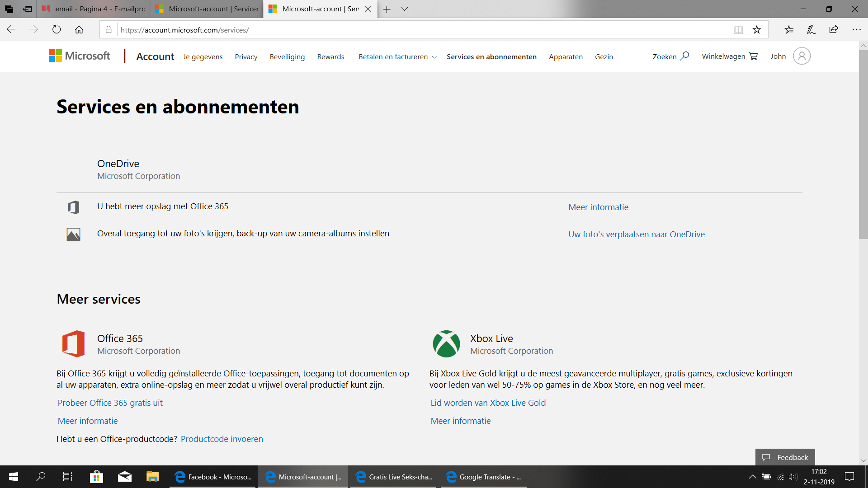
Task: Click Meer informatie under Xbox Live
Action: click(461, 421)
